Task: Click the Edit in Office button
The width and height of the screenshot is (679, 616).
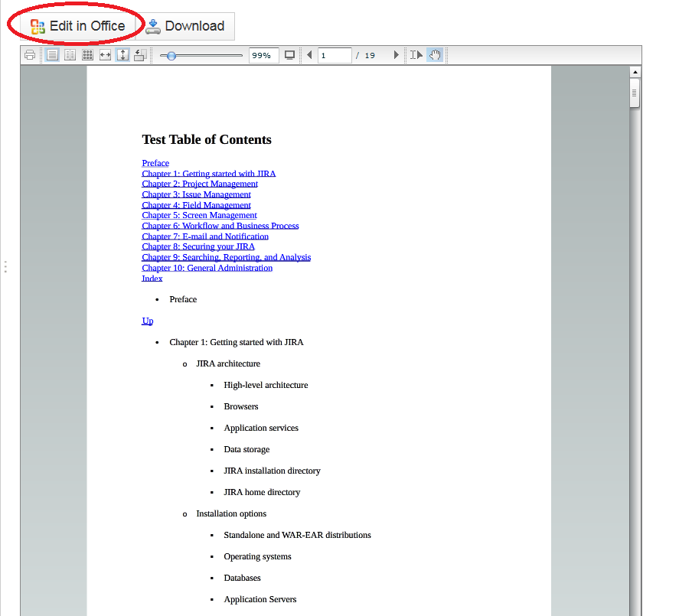Action: coord(77,26)
